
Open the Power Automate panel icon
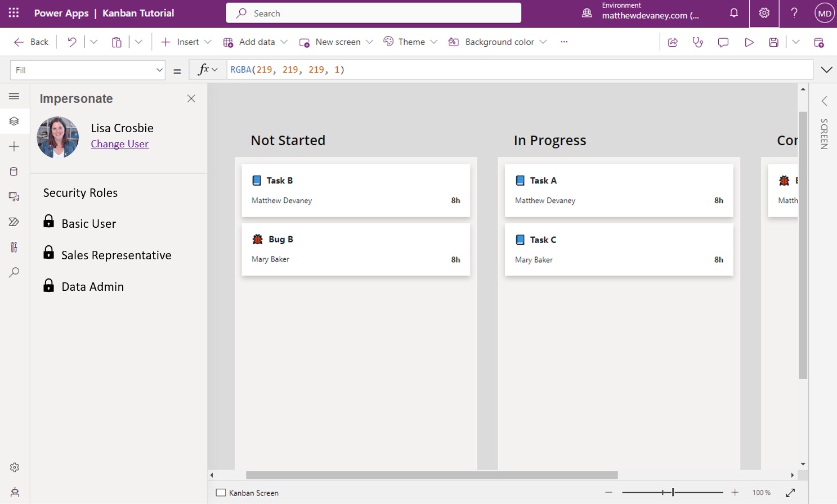(15, 222)
